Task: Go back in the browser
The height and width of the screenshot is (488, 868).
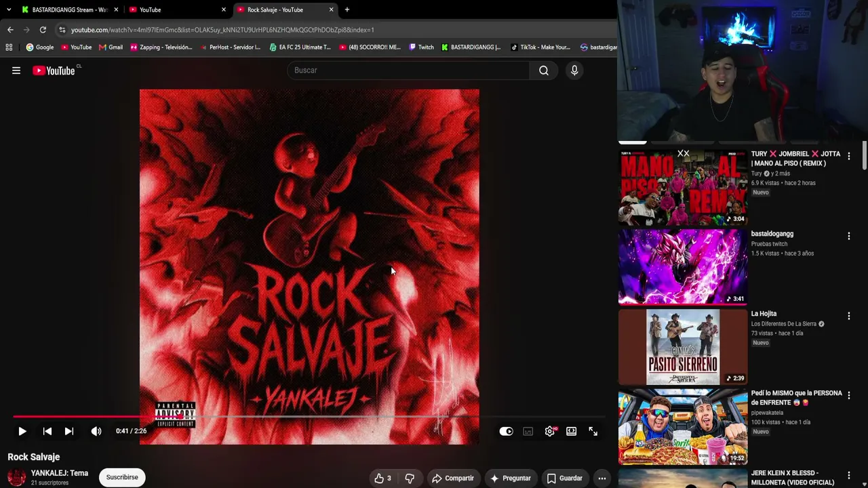Action: coord(10,30)
